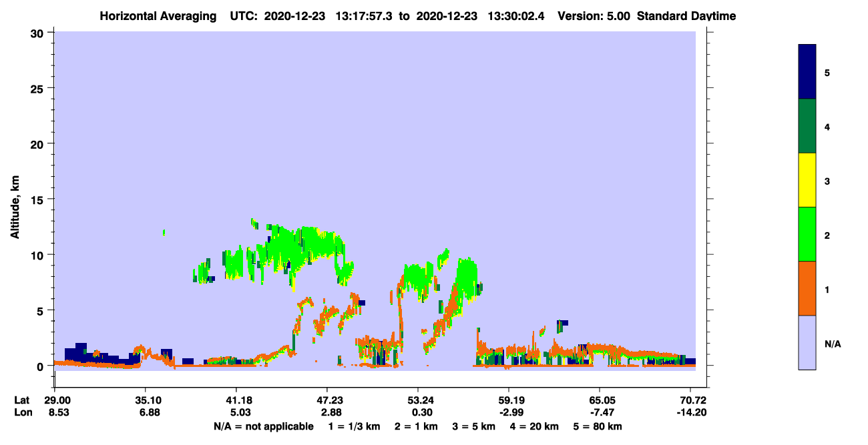Screen dimensions: 868x445
Task: Click the longitude value -14.20
Action: click(x=690, y=413)
